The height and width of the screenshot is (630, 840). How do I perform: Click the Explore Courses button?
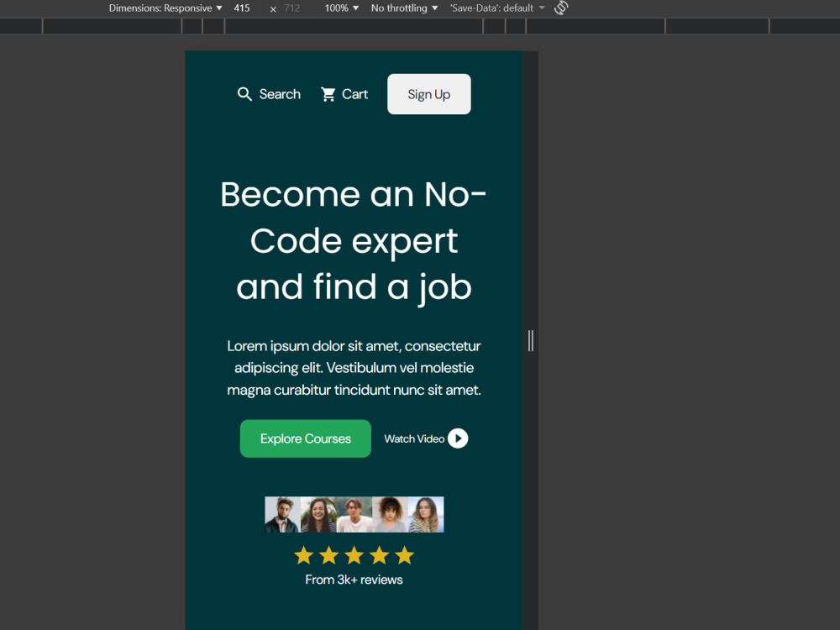[x=306, y=438]
